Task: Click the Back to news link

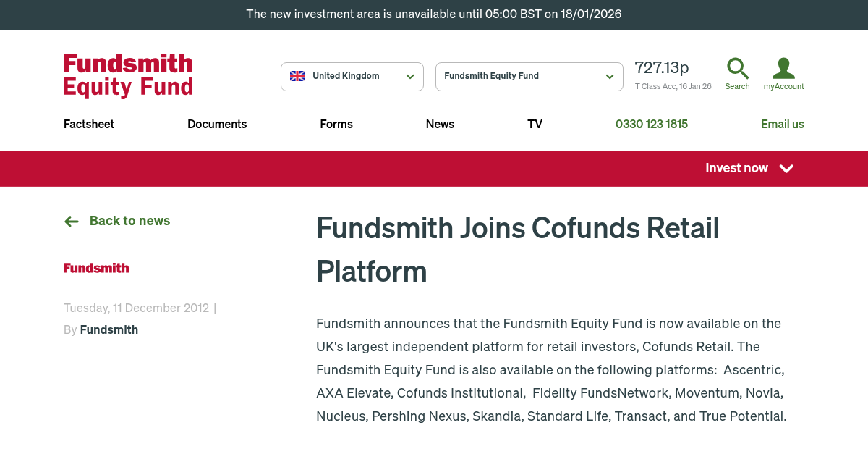Action: 129,221
